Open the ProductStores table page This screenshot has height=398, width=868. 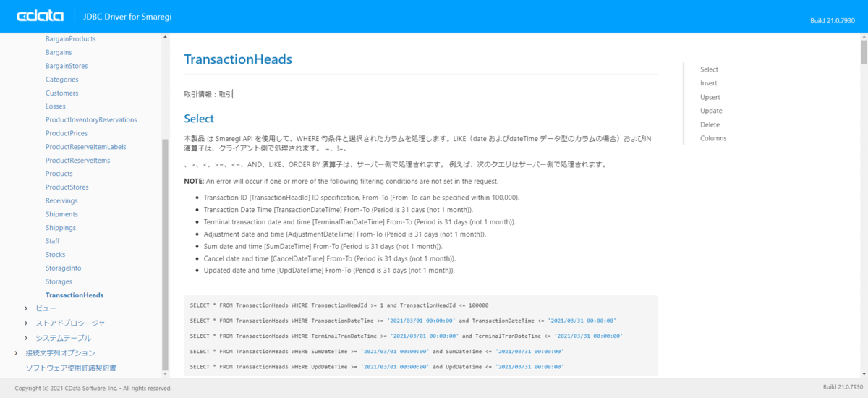point(67,187)
